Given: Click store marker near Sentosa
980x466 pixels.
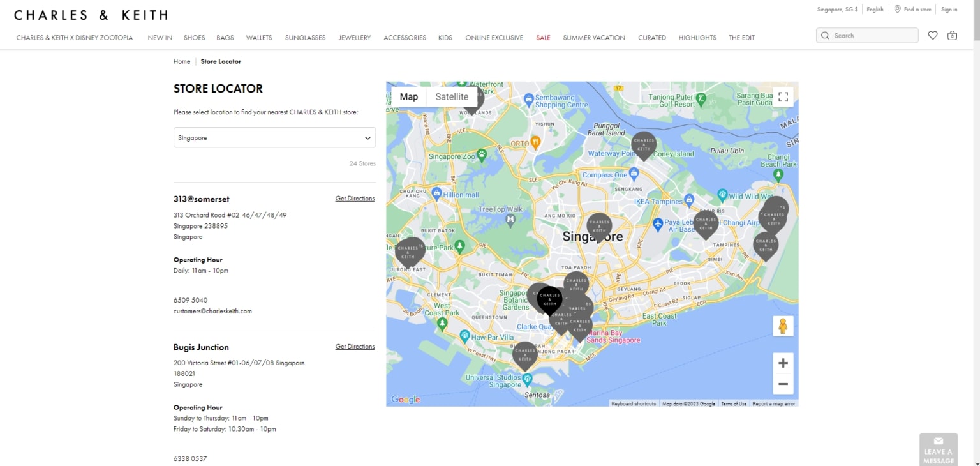Looking at the screenshot, I should tap(525, 356).
